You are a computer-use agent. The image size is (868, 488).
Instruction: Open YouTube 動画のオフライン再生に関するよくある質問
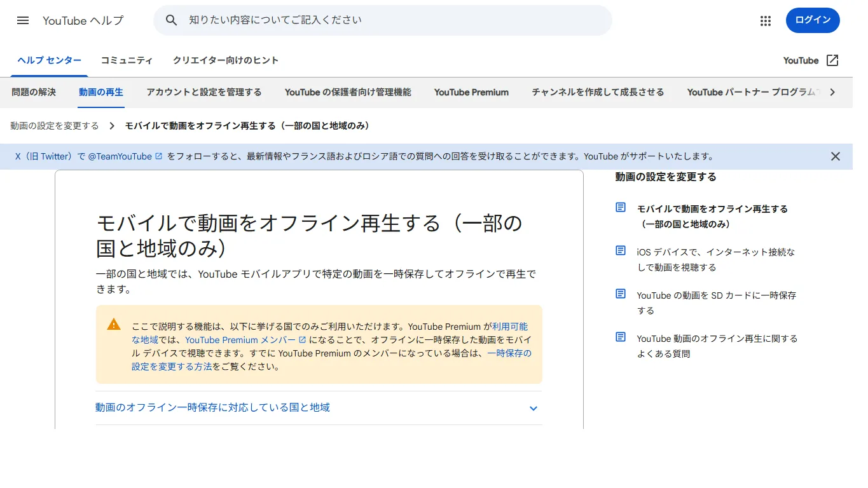pos(717,346)
